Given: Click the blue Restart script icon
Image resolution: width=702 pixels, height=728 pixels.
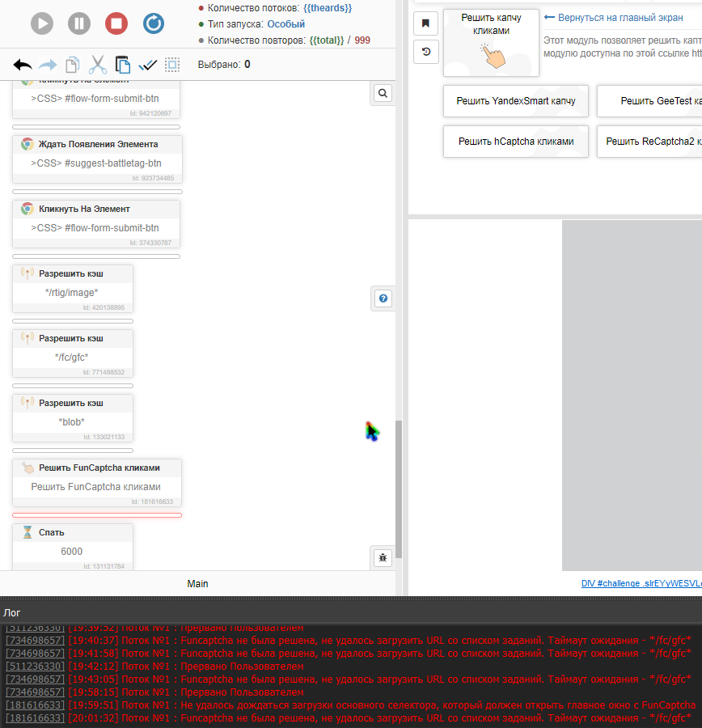Looking at the screenshot, I should pos(154,23).
